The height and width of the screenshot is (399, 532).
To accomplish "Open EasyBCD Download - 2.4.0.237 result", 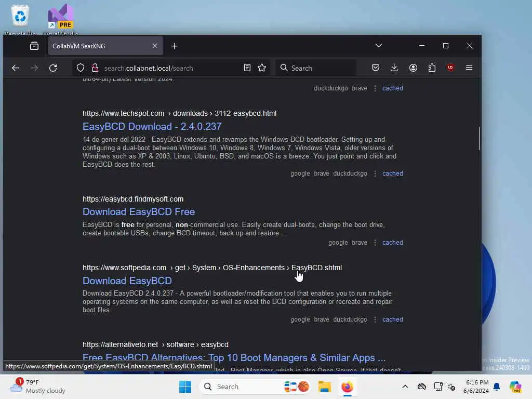I will (x=152, y=127).
